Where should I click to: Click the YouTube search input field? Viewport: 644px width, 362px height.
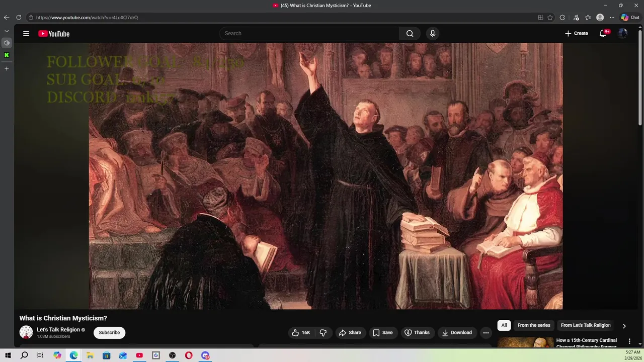(x=309, y=34)
